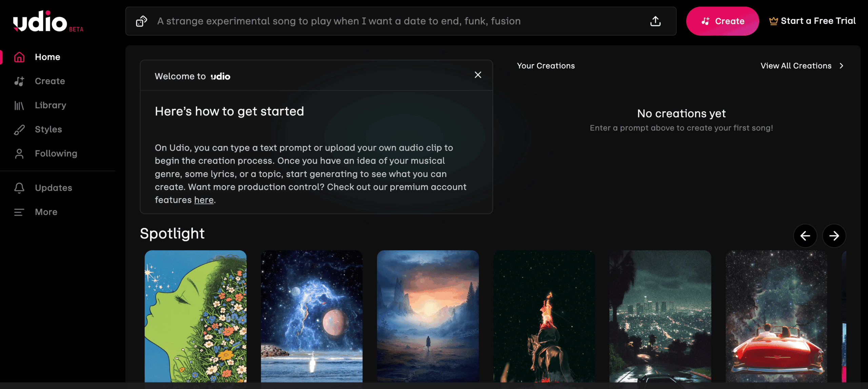Click the Following person icon in sidebar
The width and height of the screenshot is (868, 389).
(x=19, y=154)
